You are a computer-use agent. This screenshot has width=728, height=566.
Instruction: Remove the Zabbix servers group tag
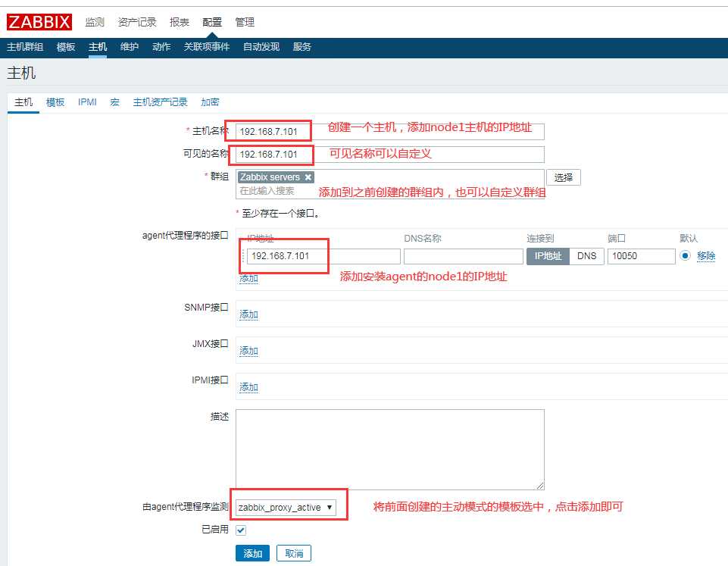pyautogui.click(x=308, y=177)
